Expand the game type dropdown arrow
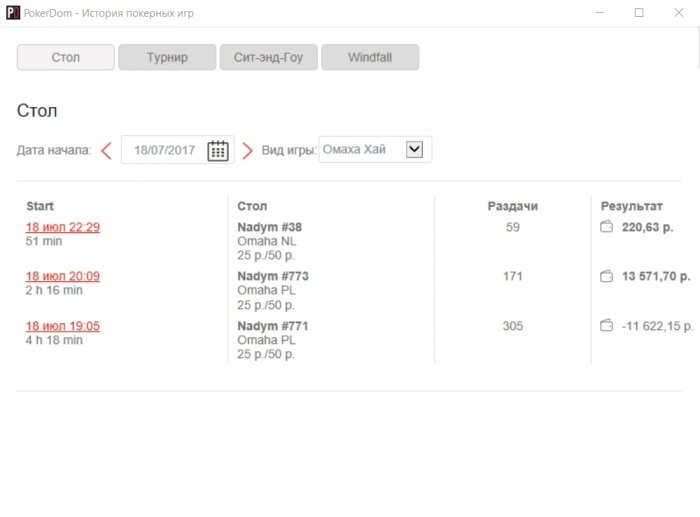 click(x=415, y=150)
